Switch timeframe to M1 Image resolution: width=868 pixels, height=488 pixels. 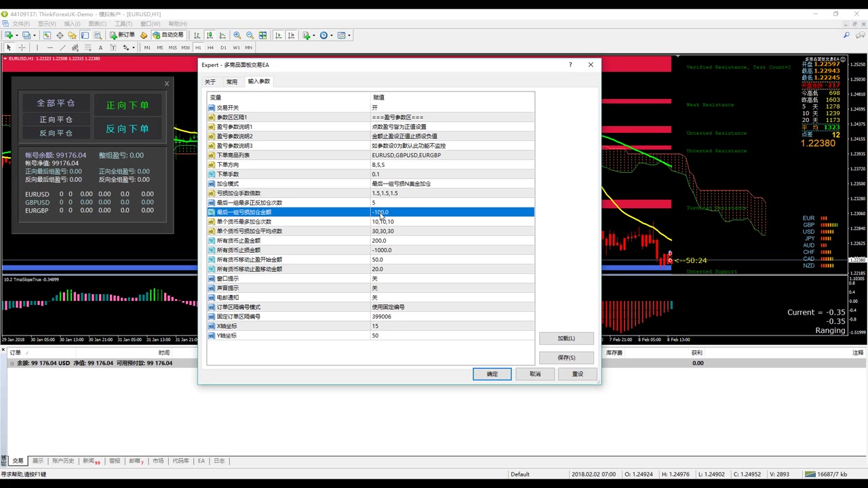point(147,47)
